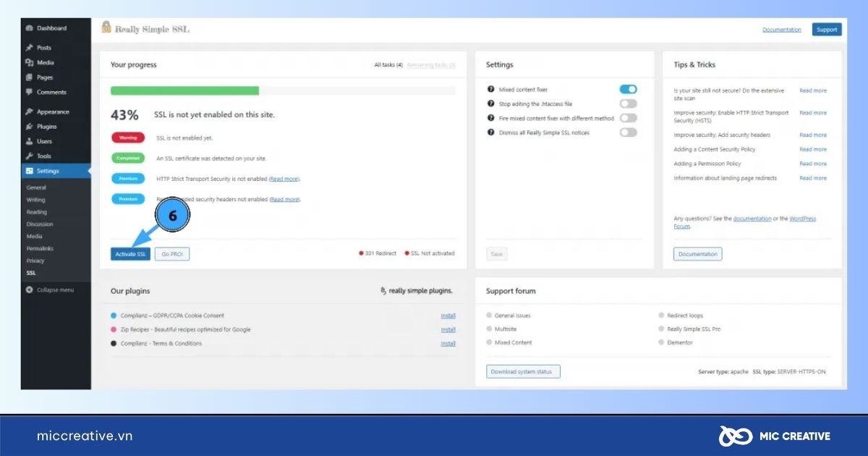
Task: Select SSL in Settings submenu
Action: point(31,273)
